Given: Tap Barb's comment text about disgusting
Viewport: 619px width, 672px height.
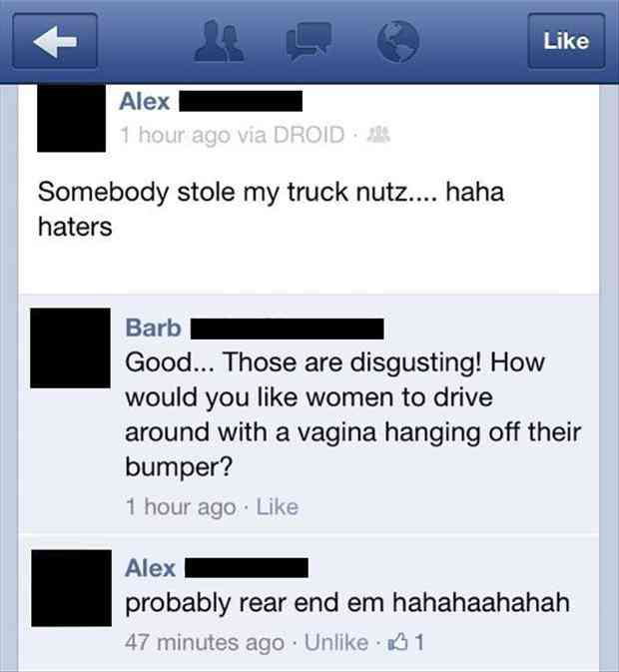Looking at the screenshot, I should pyautogui.click(x=353, y=414).
